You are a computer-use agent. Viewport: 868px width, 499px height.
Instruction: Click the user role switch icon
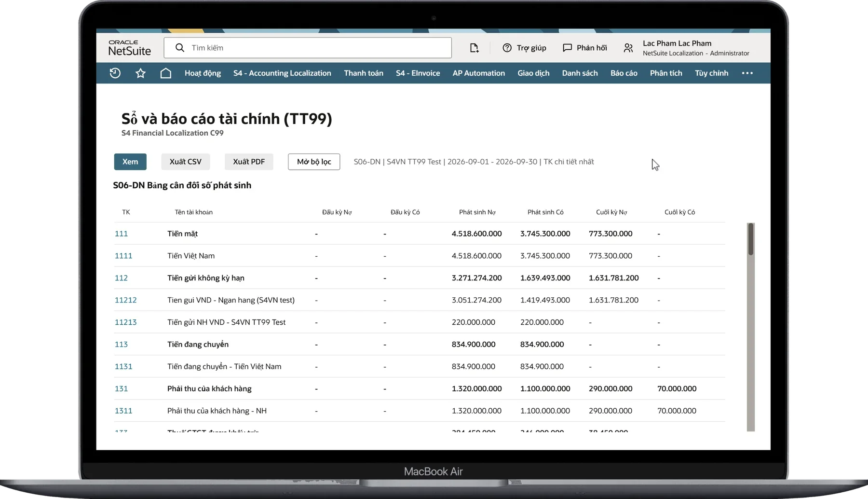[x=628, y=48]
